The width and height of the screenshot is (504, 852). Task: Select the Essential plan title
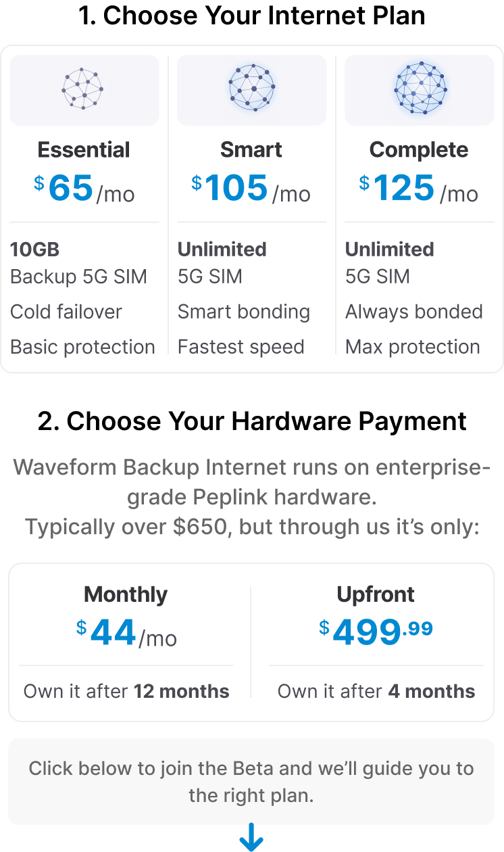point(84,150)
